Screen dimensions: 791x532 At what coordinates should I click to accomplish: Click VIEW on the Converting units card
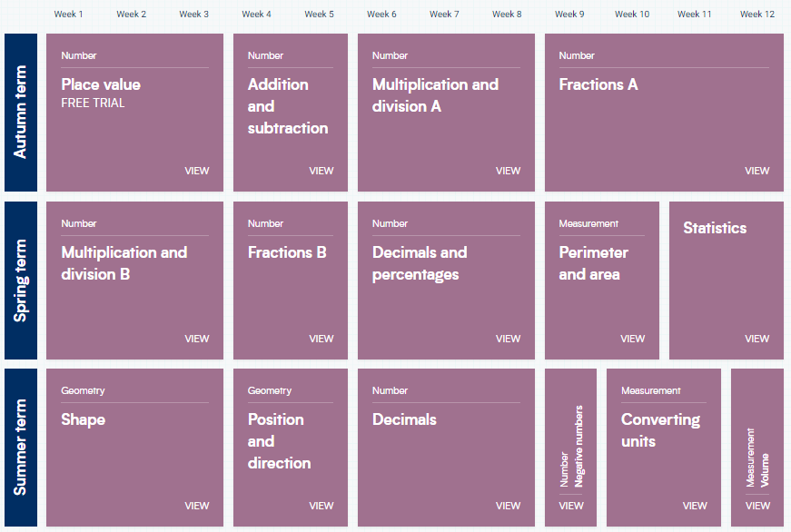coord(695,506)
